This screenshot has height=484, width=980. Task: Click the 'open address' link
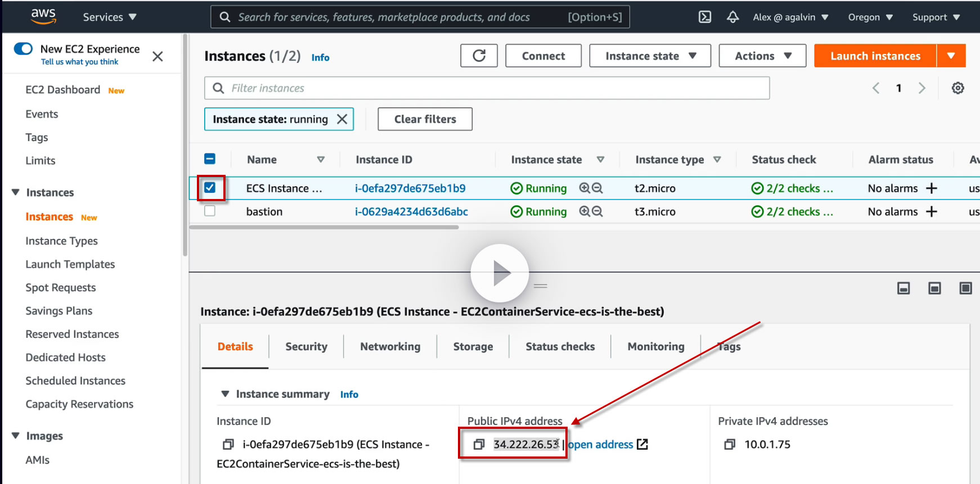tap(600, 445)
